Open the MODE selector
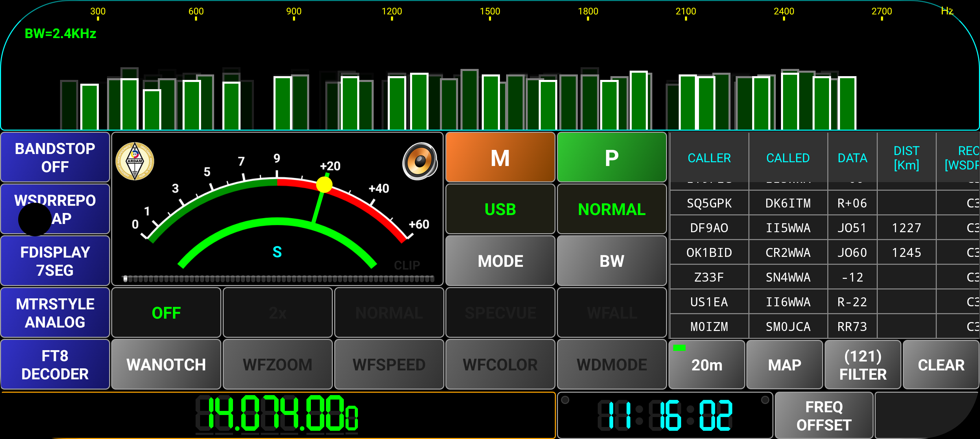This screenshot has height=439, width=980. [x=500, y=261]
